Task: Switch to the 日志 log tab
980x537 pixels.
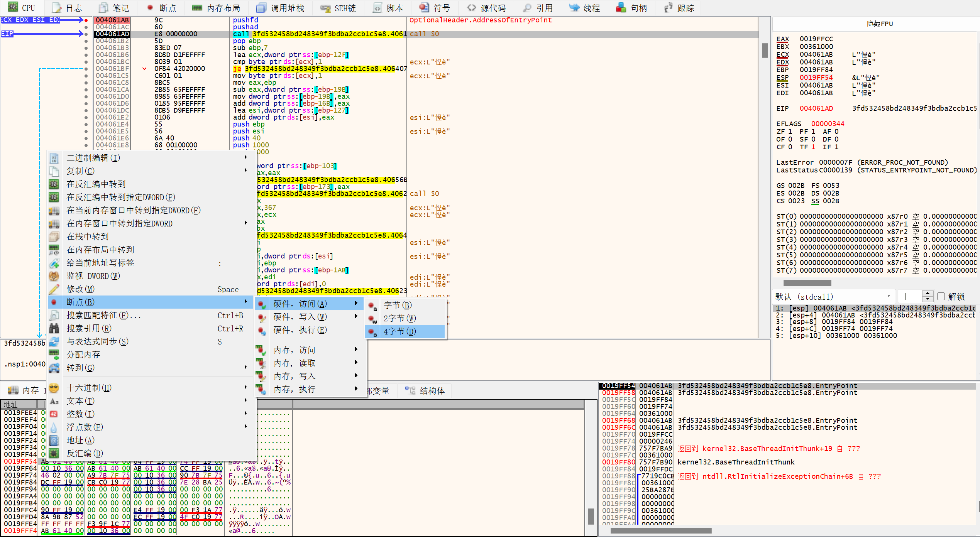Action: [67, 8]
